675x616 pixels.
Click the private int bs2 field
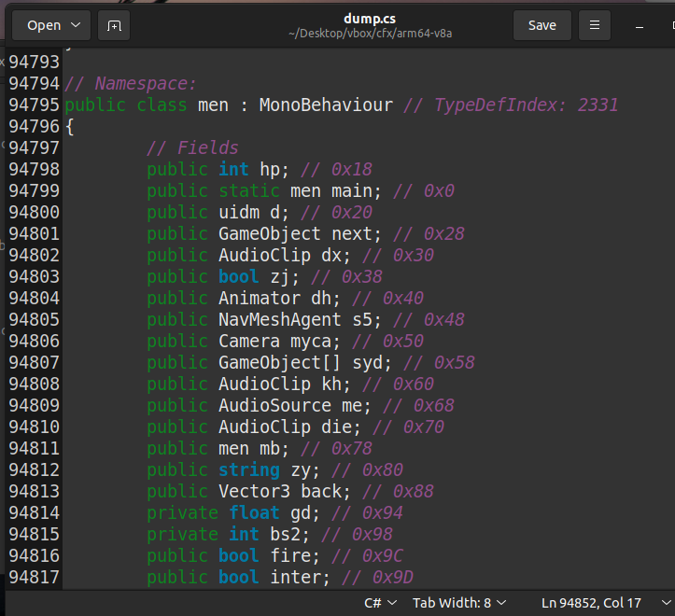(228, 535)
